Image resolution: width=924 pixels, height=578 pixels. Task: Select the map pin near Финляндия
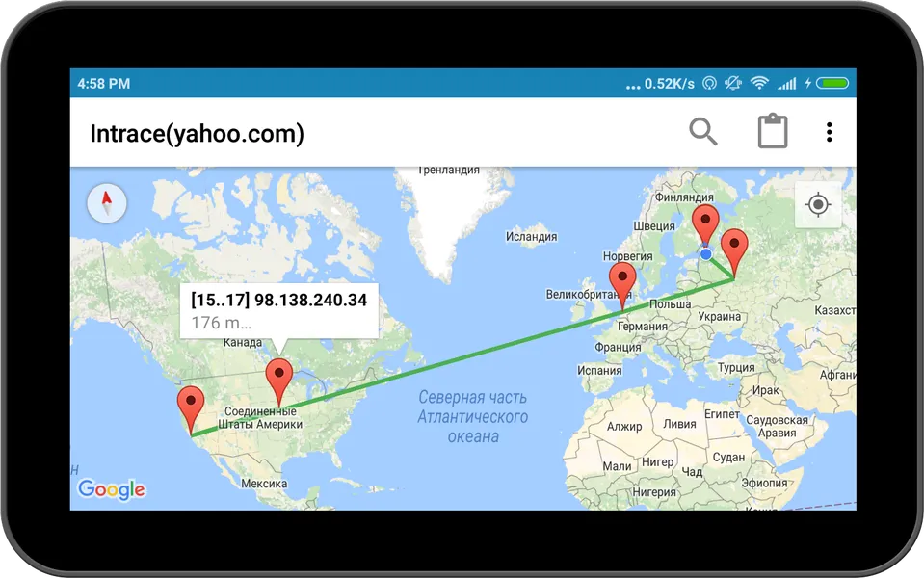click(705, 226)
